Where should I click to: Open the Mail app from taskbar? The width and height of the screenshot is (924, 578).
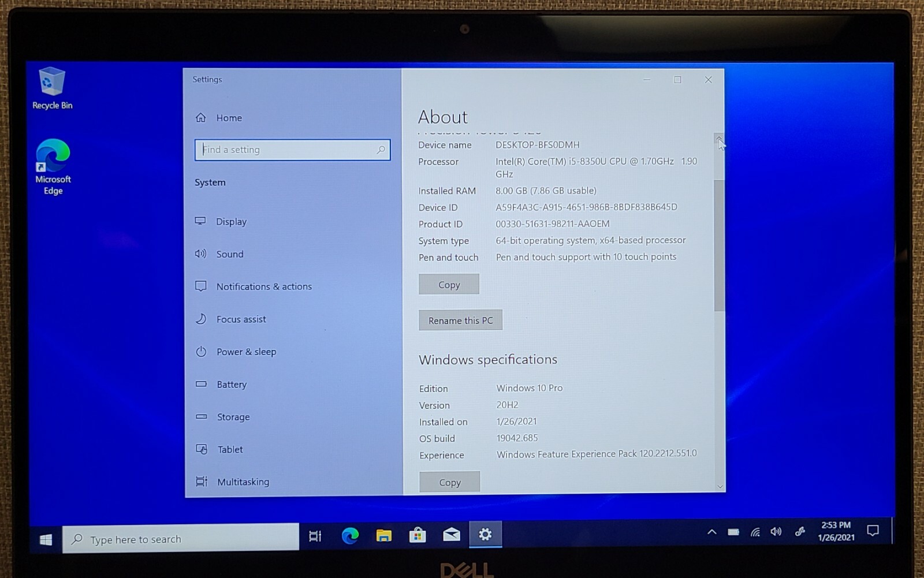[x=451, y=535]
